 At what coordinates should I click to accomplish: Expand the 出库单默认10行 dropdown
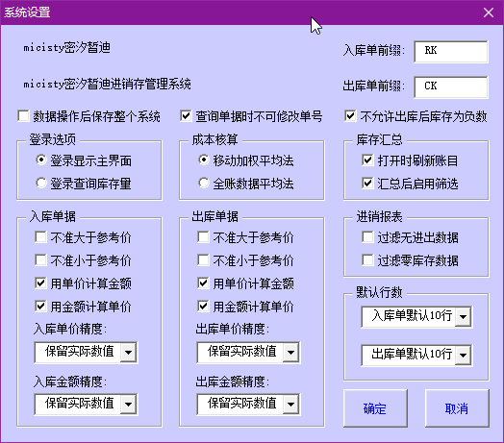(463, 355)
